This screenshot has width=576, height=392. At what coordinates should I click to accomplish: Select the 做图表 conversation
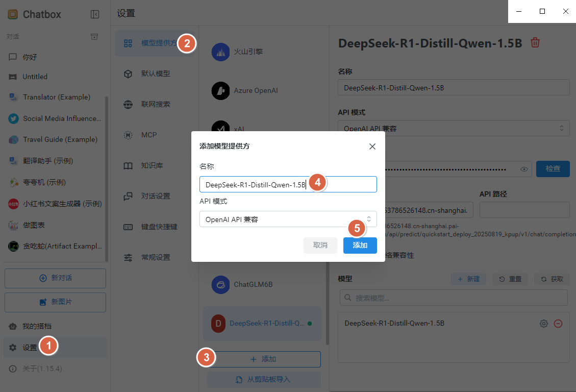click(x=55, y=225)
